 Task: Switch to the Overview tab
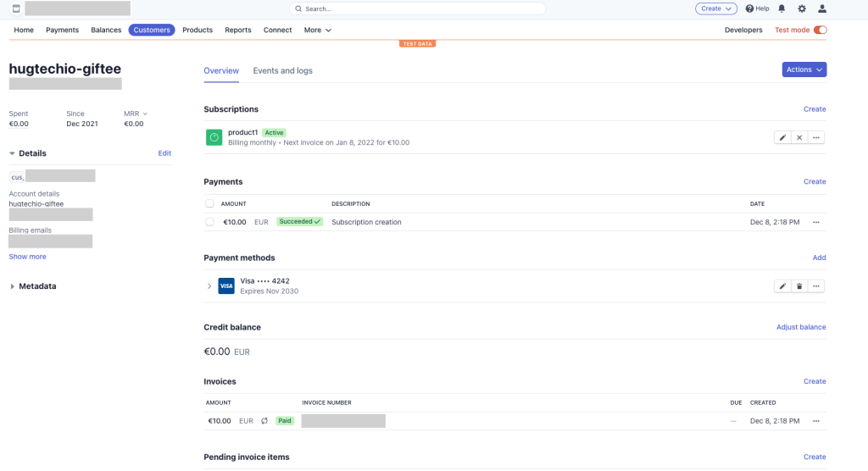pyautogui.click(x=221, y=71)
